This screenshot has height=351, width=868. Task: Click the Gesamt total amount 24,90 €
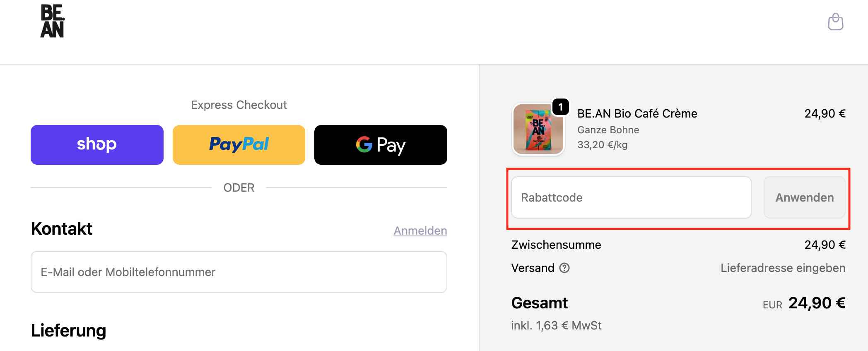[x=816, y=303]
